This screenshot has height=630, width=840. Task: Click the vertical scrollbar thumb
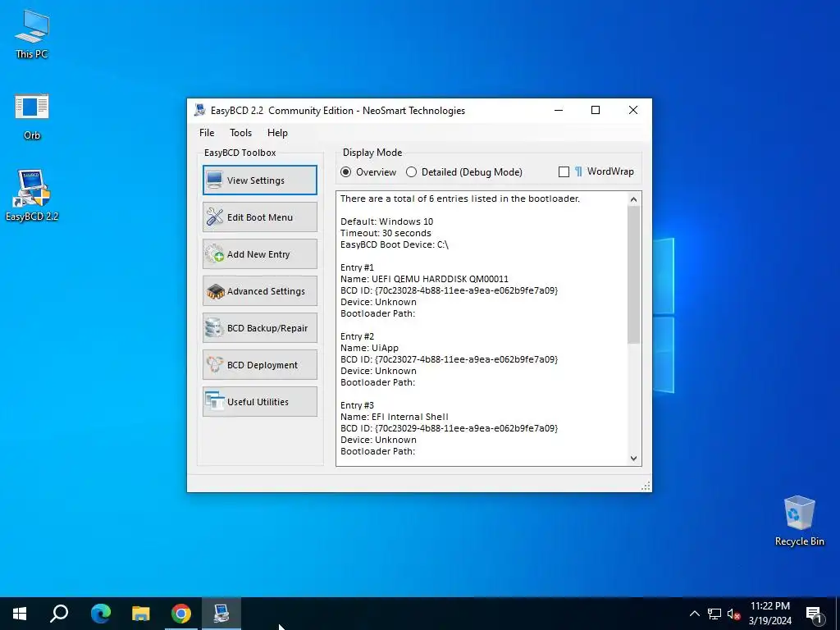pos(634,275)
